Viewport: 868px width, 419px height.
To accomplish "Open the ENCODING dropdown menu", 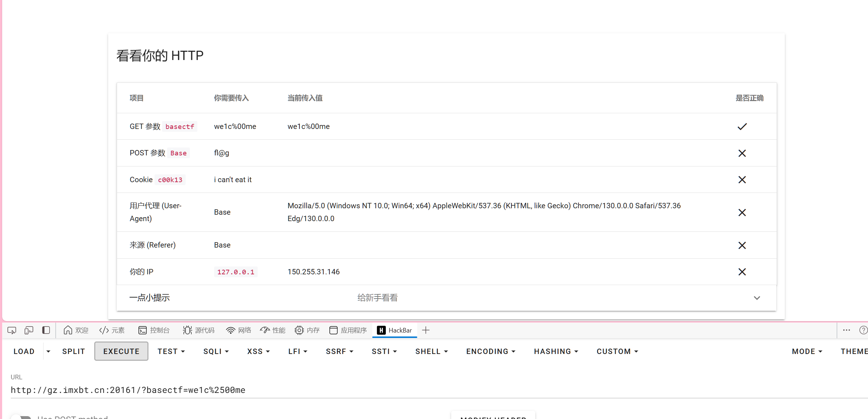I will coord(490,351).
